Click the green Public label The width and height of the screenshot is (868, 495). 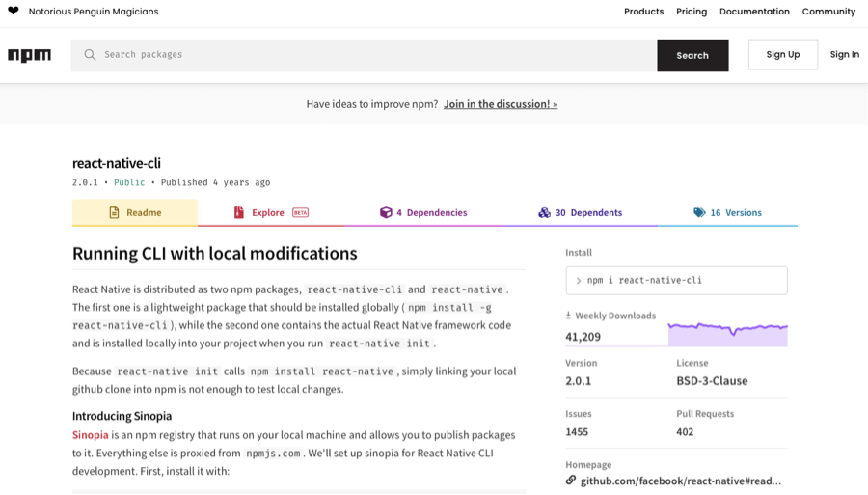click(x=129, y=182)
